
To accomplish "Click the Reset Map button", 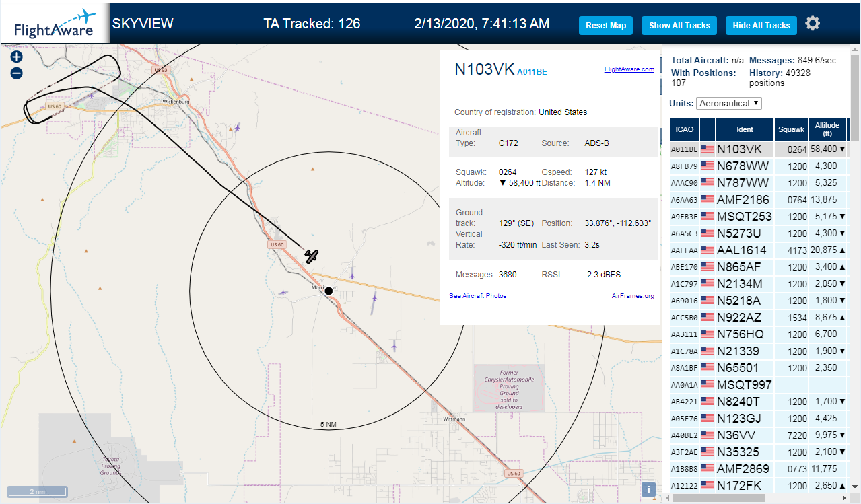I will [606, 26].
